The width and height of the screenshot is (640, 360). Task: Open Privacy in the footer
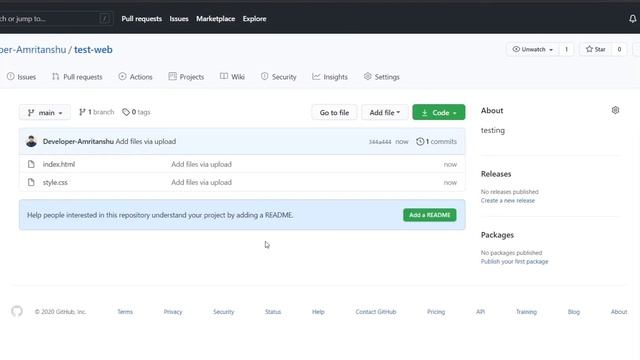tap(173, 312)
